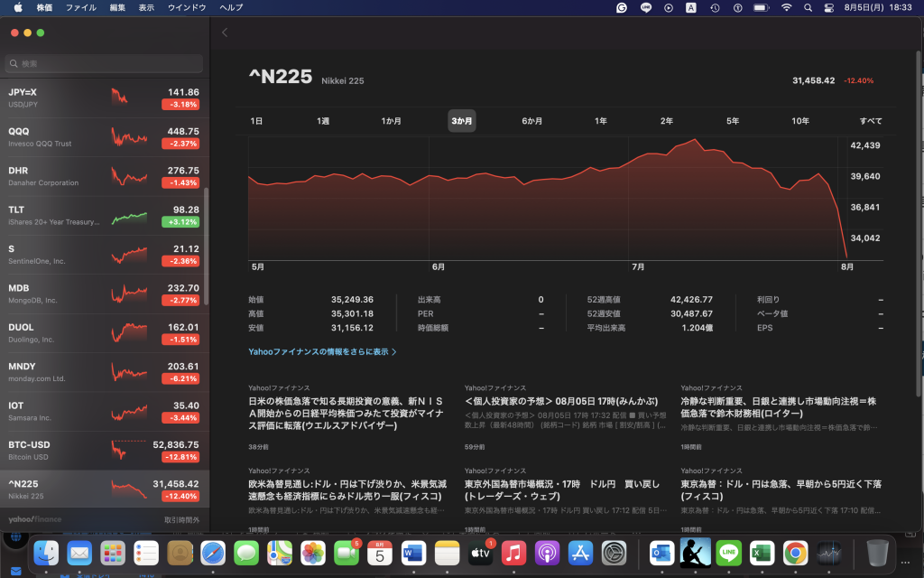
Task: Open Safari from the Dock
Action: 213,552
